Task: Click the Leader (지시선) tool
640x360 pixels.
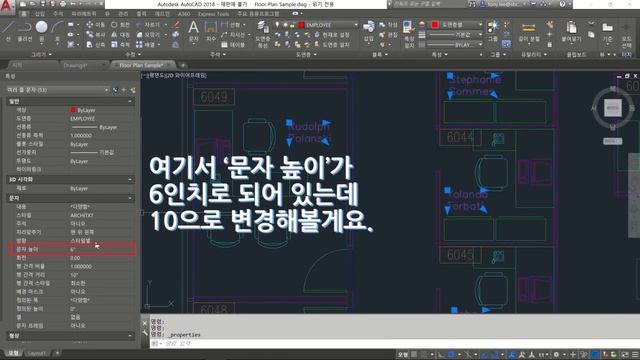Action: point(233,35)
